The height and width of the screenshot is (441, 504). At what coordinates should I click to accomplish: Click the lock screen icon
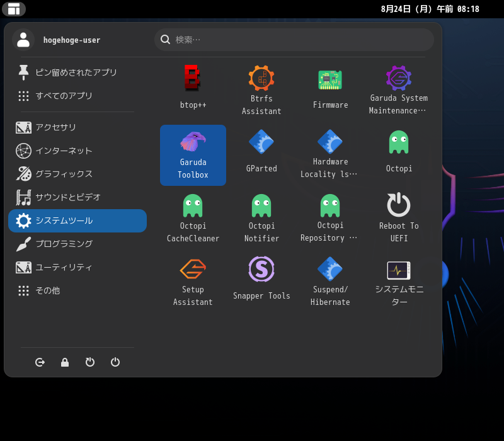[x=65, y=362]
